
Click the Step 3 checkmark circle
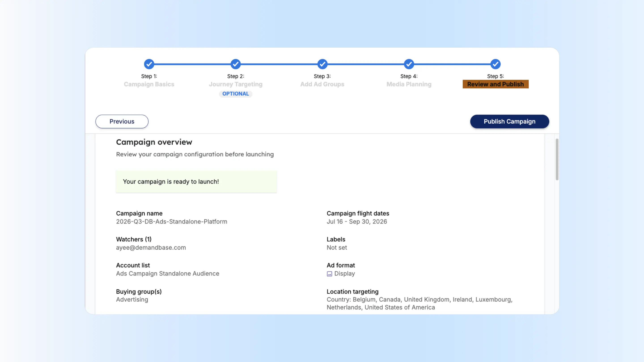pos(322,64)
